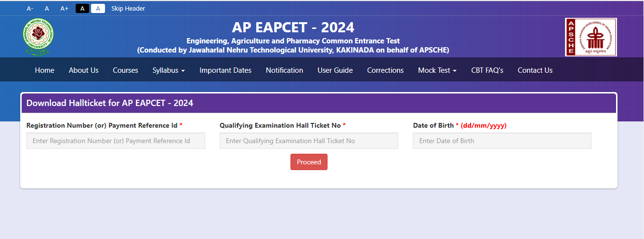This screenshot has height=239, width=644.
Task: Reset font size with normal A
Action: (x=47, y=8)
